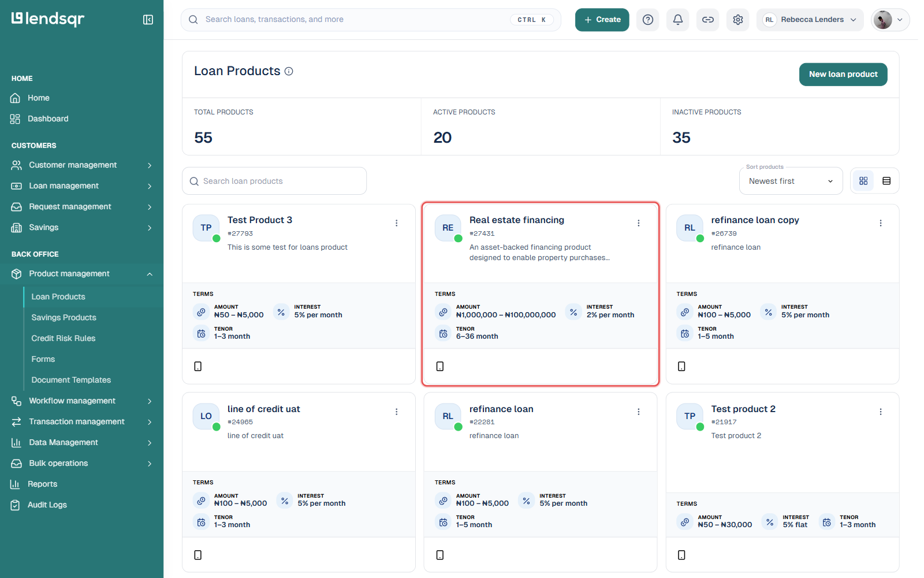The image size is (924, 578).
Task: Click the LO avatar of line of credit uat
Action: [206, 416]
